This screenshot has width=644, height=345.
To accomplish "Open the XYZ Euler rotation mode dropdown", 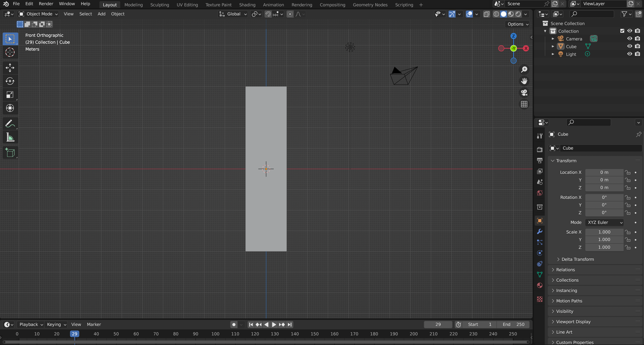I will 604,222.
